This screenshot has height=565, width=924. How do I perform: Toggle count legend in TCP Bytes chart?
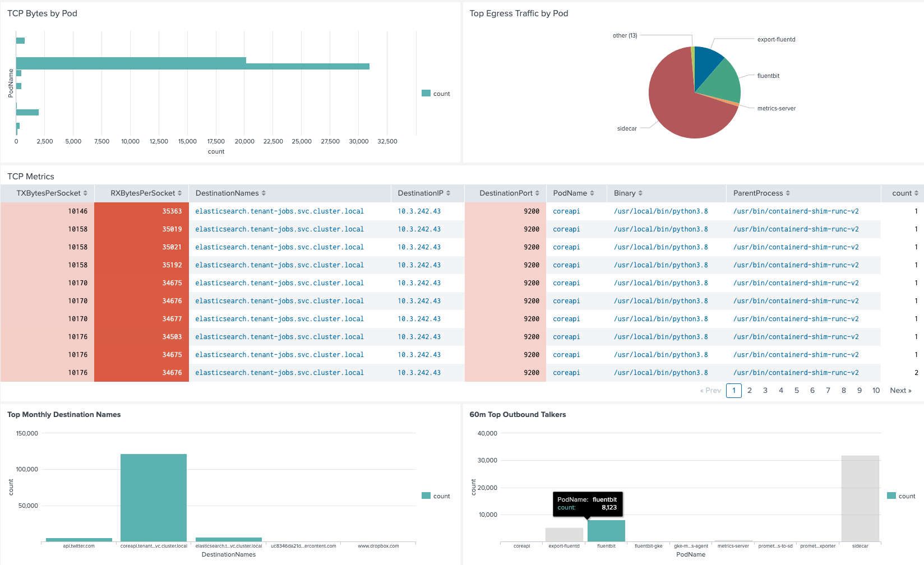click(x=436, y=94)
